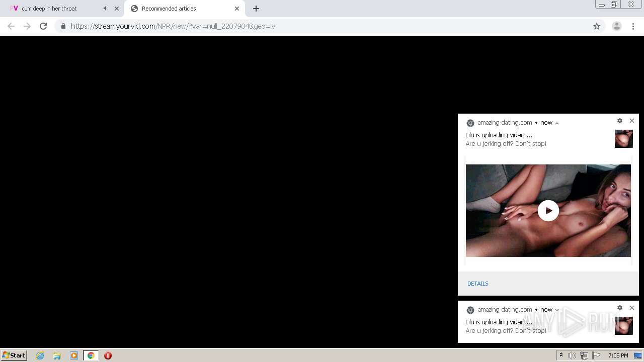
Task: Click the small thumbnail in the bottom notification
Action: 624,326
